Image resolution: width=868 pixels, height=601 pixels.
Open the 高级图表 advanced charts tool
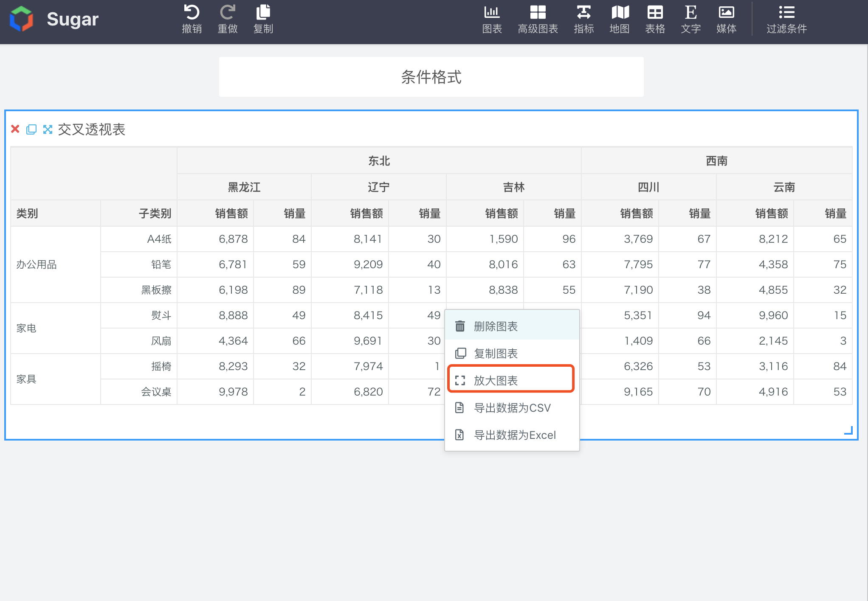click(x=538, y=20)
